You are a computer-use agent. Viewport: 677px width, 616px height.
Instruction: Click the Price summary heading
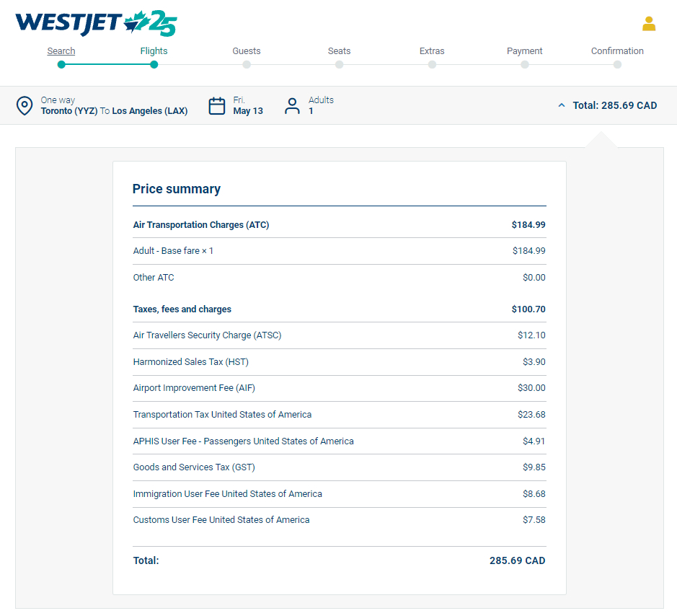[177, 189]
